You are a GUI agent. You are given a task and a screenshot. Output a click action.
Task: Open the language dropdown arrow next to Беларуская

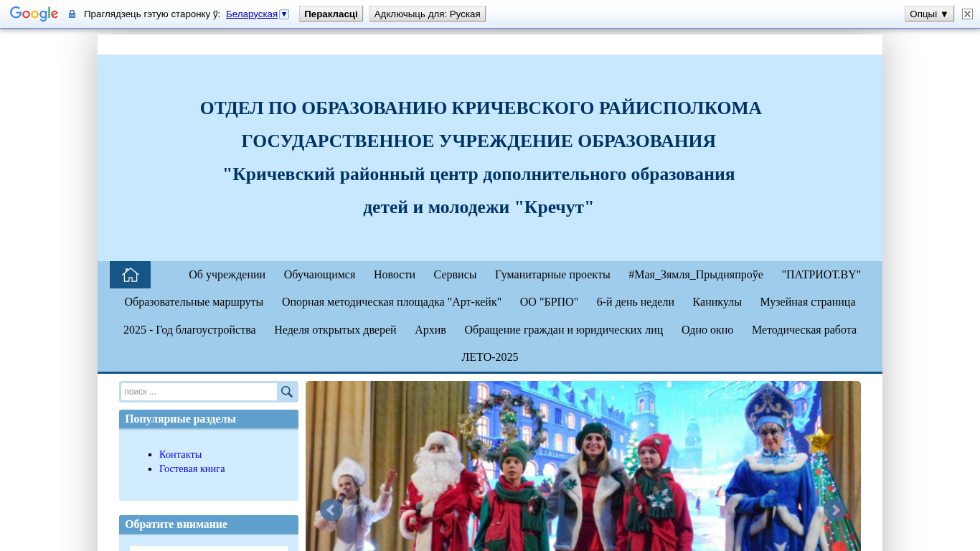coord(284,14)
